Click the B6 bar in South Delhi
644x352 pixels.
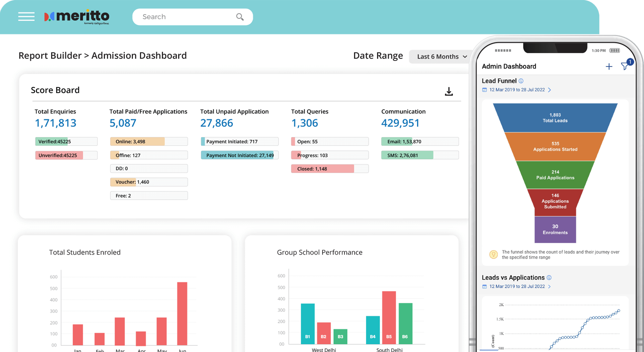pyautogui.click(x=405, y=323)
